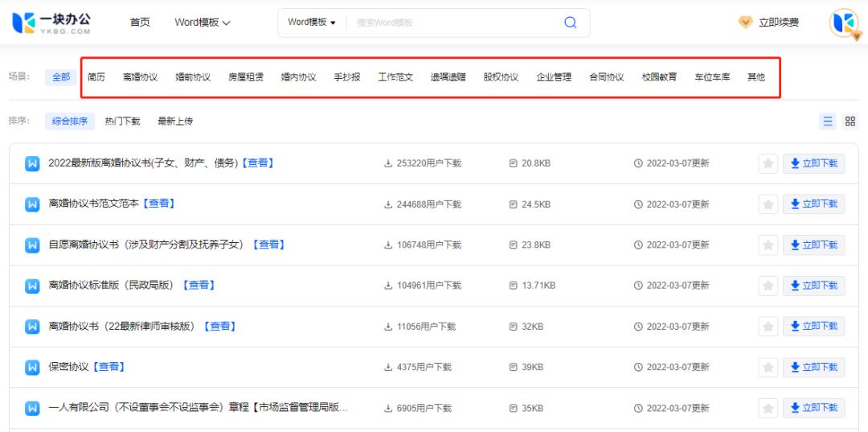Select the 房屋租赁 scene filter
The height and width of the screenshot is (432, 868).
pyautogui.click(x=246, y=77)
